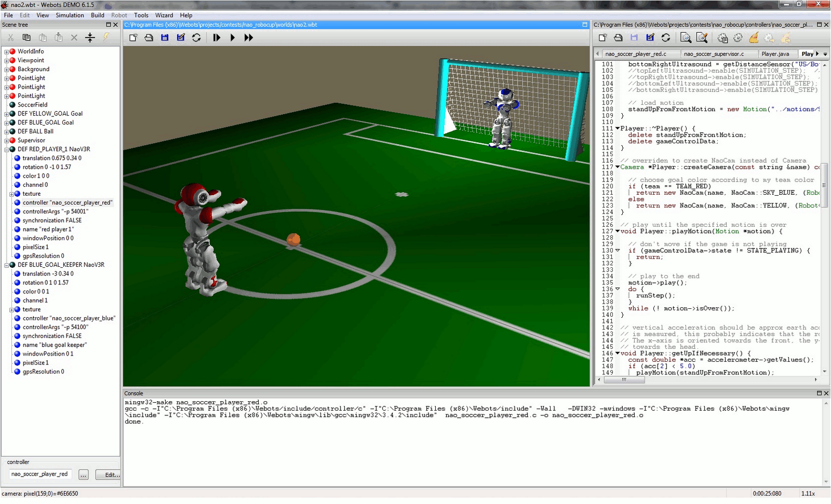This screenshot has width=831, height=504.
Task: Click the orange ball in the 3D view
Action: (x=293, y=239)
